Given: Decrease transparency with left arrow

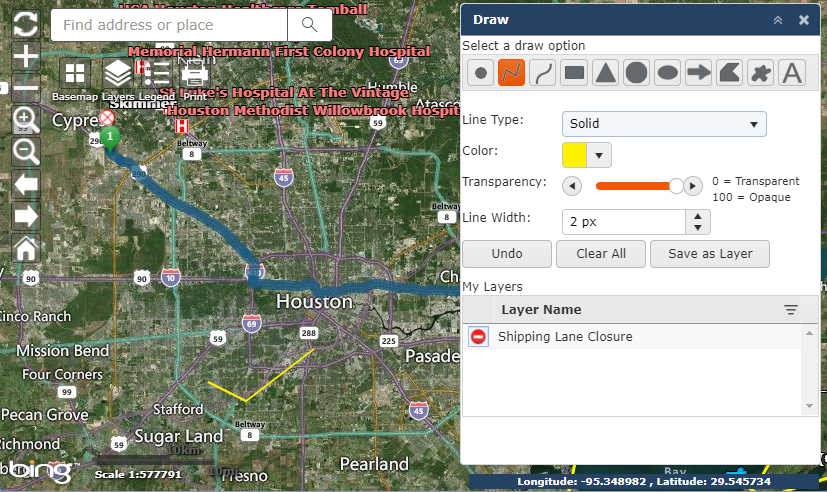Looking at the screenshot, I should [572, 186].
